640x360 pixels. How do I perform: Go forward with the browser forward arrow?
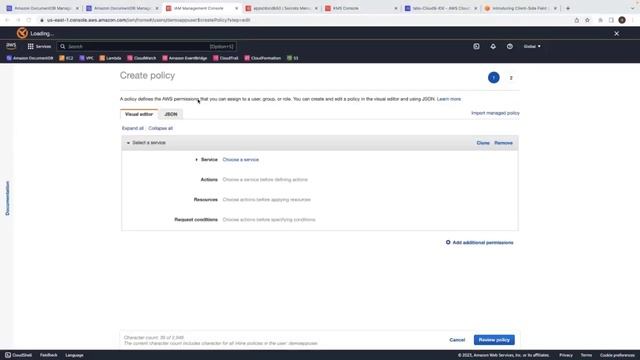(18, 20)
